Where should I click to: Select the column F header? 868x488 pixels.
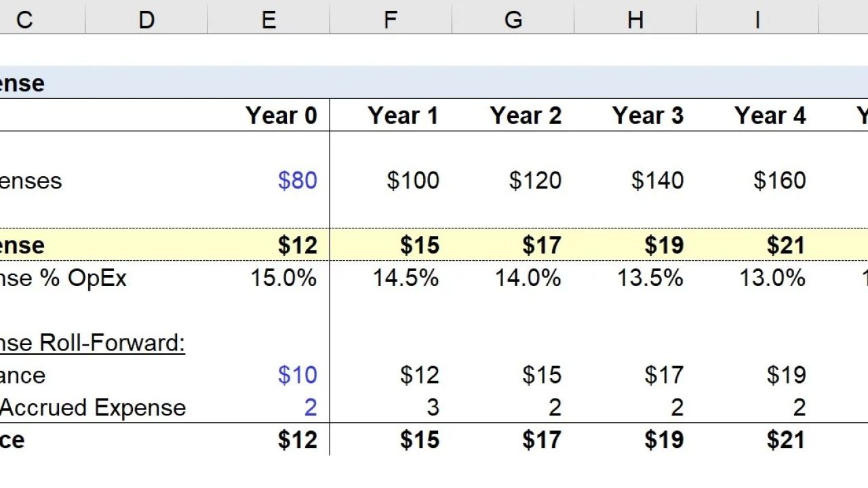(x=391, y=20)
